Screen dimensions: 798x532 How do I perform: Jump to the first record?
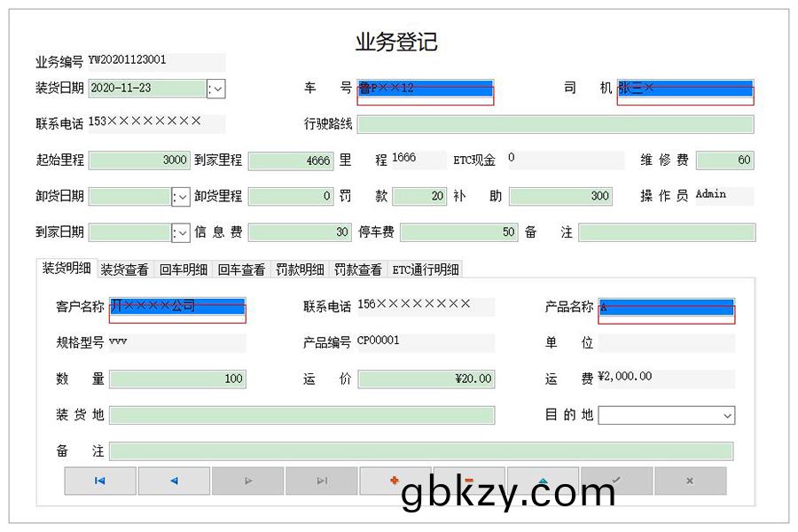(x=99, y=480)
